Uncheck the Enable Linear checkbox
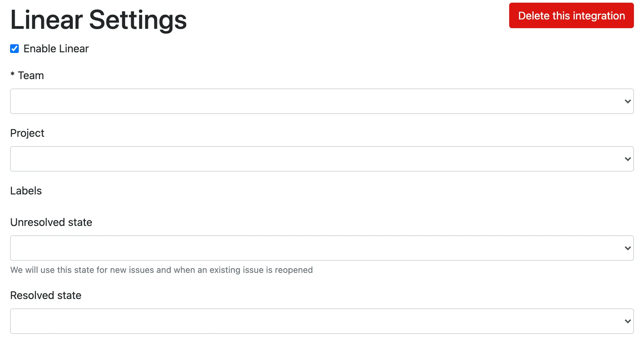This screenshot has height=355, width=644. [14, 49]
